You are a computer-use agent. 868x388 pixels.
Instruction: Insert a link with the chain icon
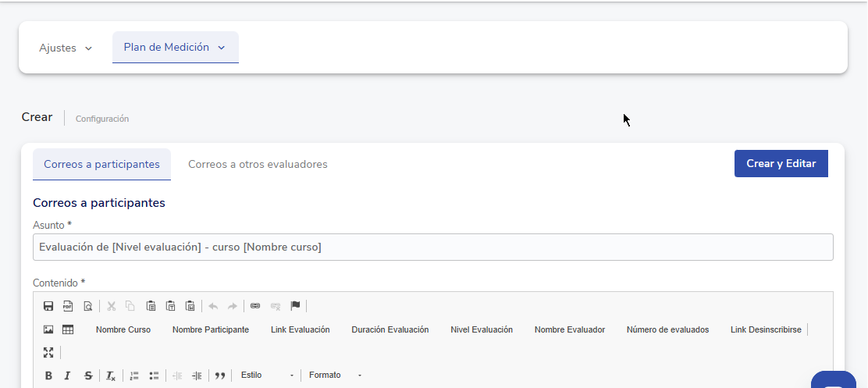254,306
